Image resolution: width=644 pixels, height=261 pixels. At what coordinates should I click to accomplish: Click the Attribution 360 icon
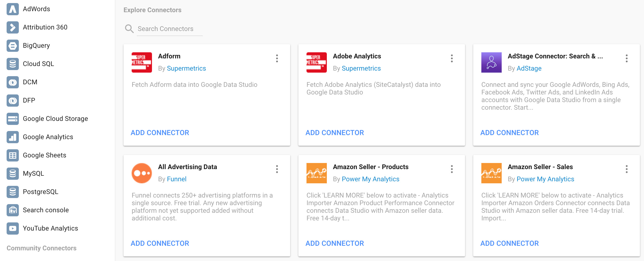coord(13,27)
